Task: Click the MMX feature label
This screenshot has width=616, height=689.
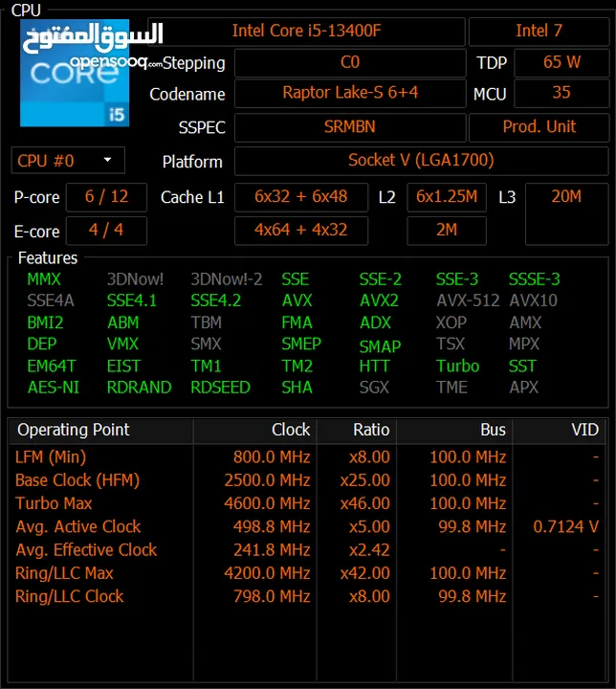Action: (44, 279)
